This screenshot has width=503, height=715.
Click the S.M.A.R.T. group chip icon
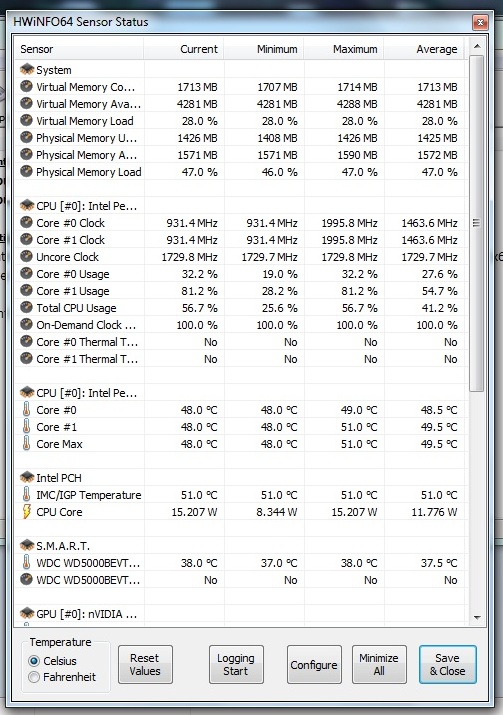[x=27, y=545]
